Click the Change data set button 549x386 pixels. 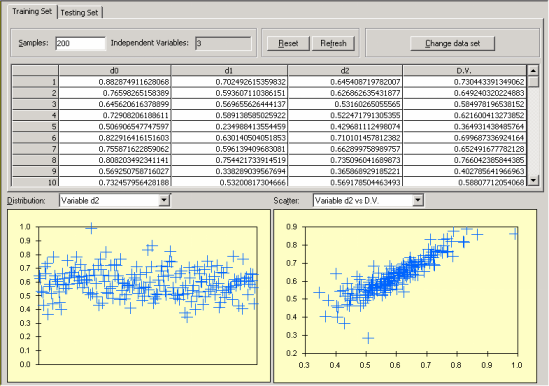(x=452, y=43)
